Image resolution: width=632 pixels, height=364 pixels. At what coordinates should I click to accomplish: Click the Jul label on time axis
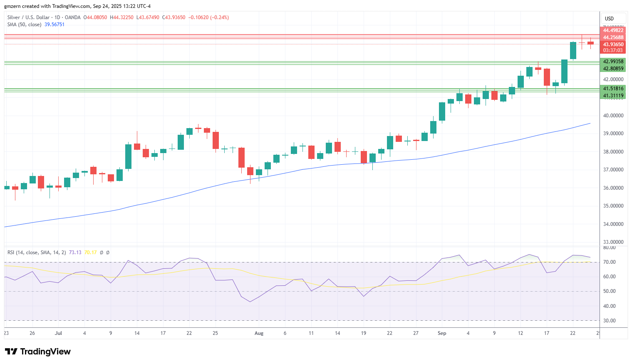[58, 333]
